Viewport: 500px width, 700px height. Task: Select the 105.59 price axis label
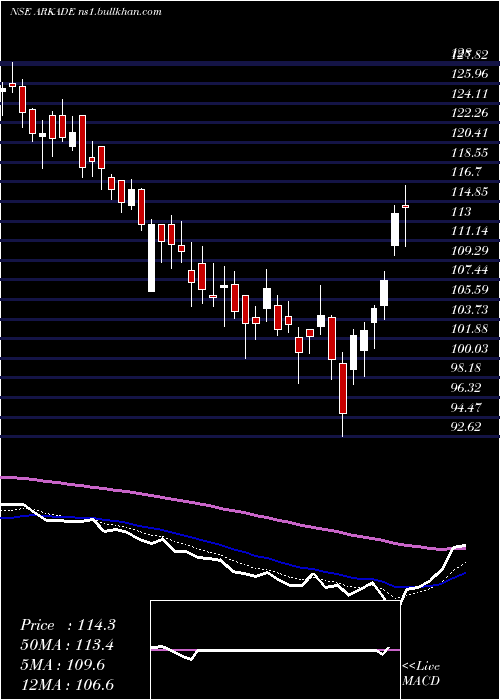pyautogui.click(x=470, y=290)
